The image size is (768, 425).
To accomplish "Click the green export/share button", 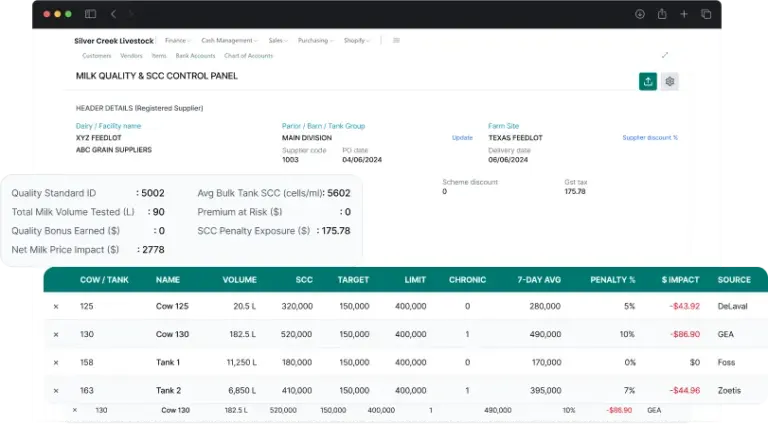I will pyautogui.click(x=648, y=81).
